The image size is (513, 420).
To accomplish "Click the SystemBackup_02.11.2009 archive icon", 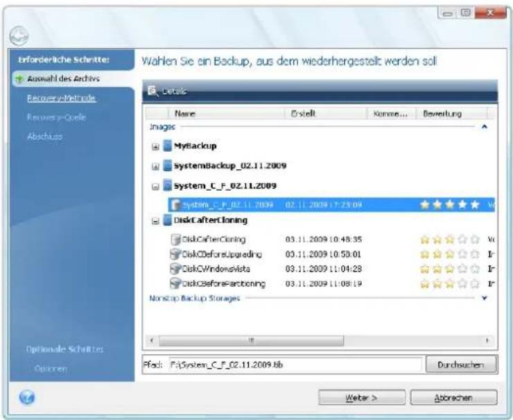I will click(x=167, y=166).
